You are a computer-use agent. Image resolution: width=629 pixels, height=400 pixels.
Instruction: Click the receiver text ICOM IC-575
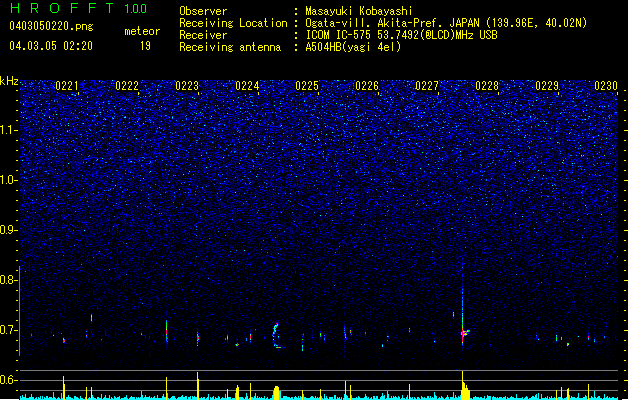pos(339,35)
